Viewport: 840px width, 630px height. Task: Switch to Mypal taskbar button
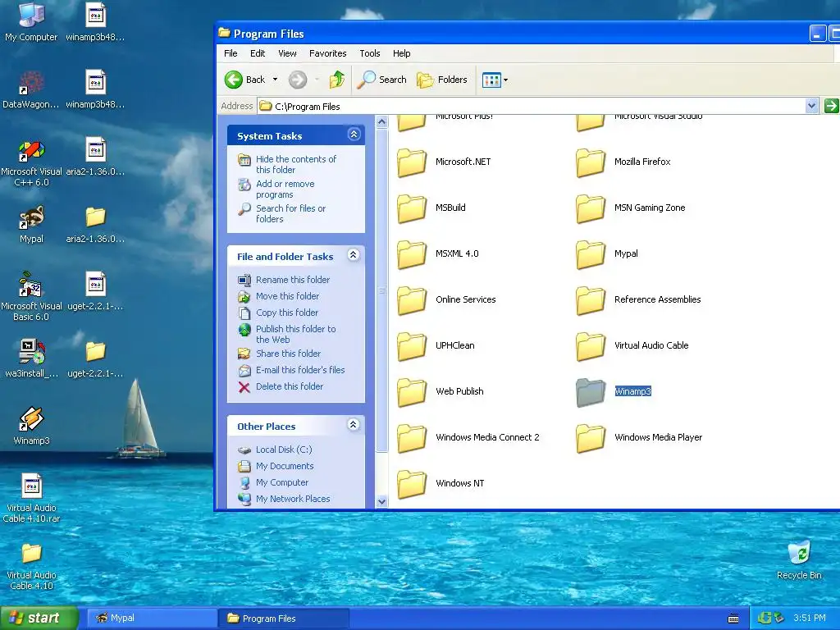click(152, 619)
